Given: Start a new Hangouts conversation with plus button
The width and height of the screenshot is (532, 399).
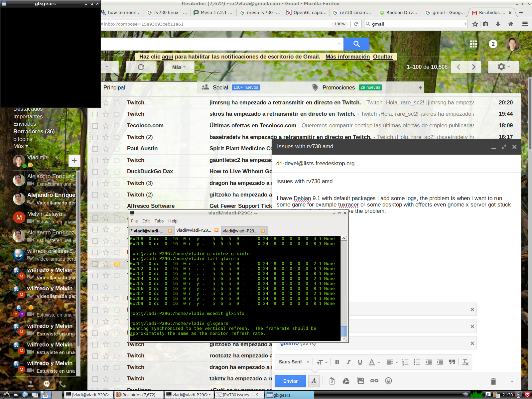Looking at the screenshot, I should pyautogui.click(x=74, y=161).
